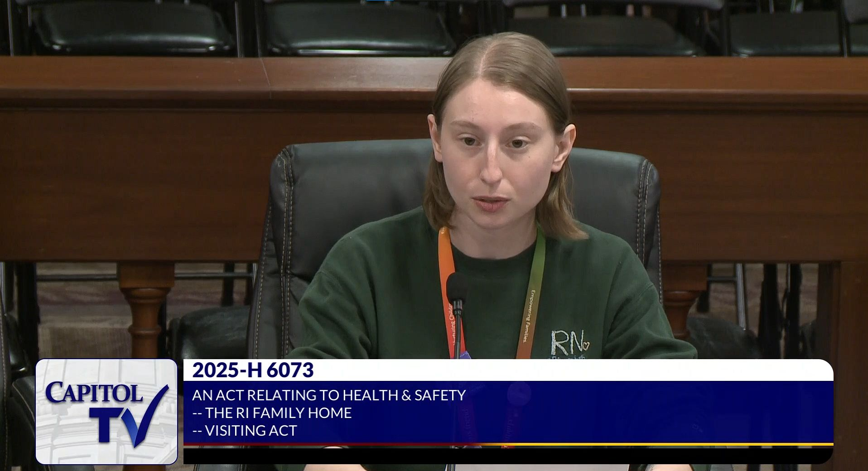
Task: Click the turned wooden table leg on left
Action: 145,308
